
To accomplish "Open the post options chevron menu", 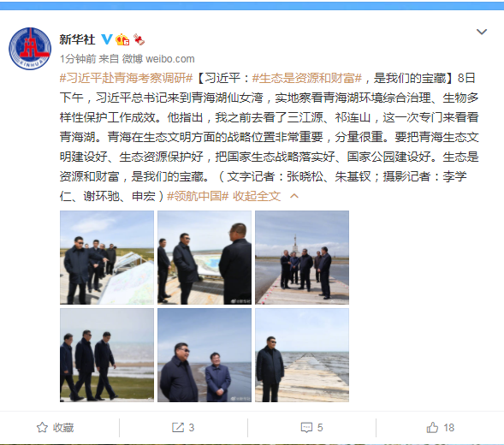I will tap(482, 32).
